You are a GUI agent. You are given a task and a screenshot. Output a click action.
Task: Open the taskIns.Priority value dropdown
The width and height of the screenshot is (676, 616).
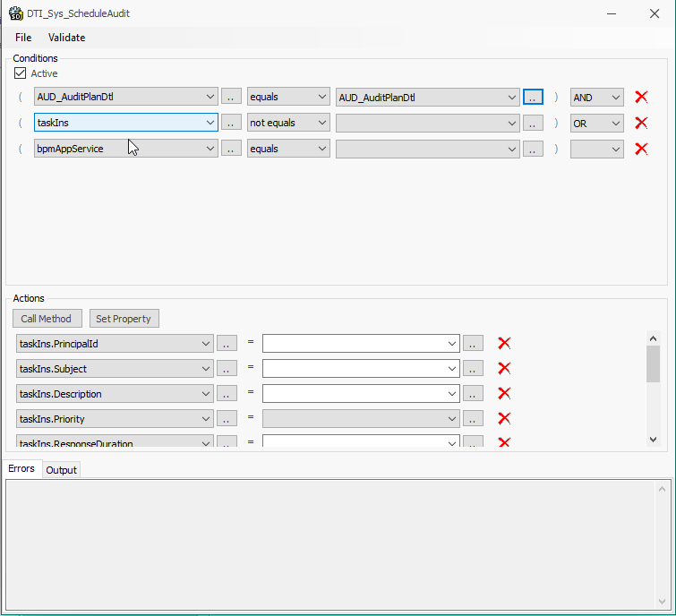coord(361,418)
